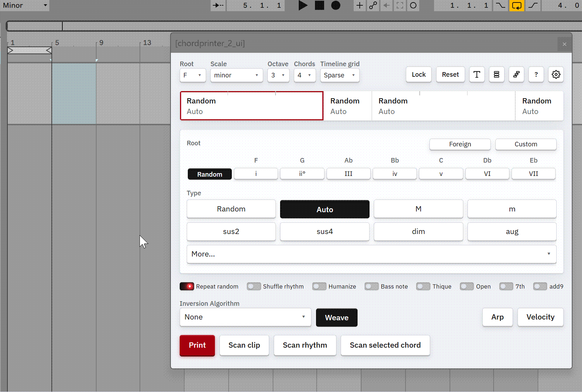The image size is (582, 392).
Task: Toggle the automation arm linked-dots icon
Action: (x=373, y=5)
